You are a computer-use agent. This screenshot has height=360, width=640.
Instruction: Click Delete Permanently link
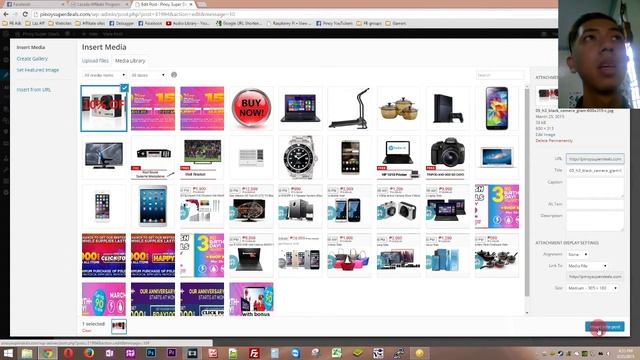click(554, 140)
